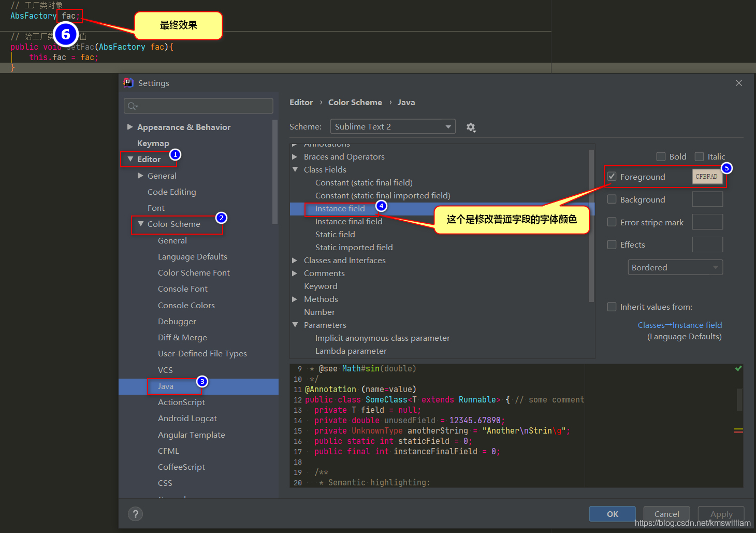Collapse the Class Fields group
This screenshot has width=756, height=533.
(295, 169)
